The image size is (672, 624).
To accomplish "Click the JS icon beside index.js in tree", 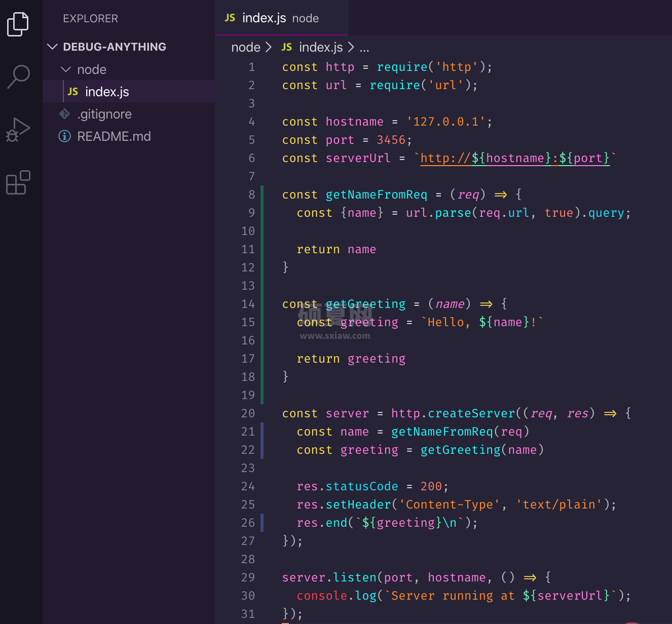I will (73, 92).
